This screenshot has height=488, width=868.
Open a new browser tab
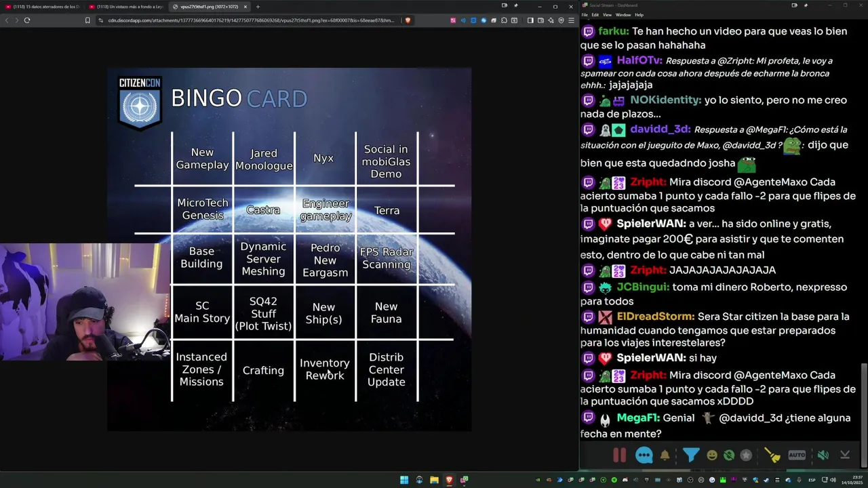click(258, 7)
